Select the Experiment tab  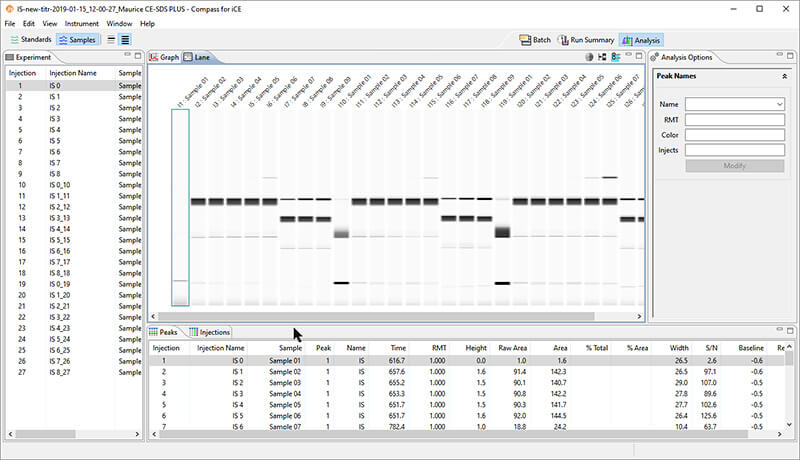coord(28,57)
